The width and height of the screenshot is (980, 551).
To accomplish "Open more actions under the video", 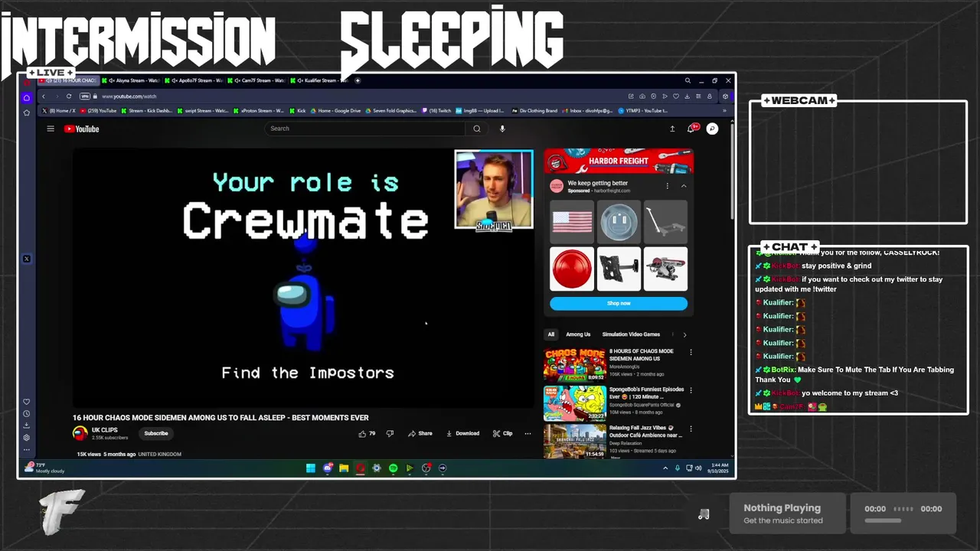I will click(528, 433).
